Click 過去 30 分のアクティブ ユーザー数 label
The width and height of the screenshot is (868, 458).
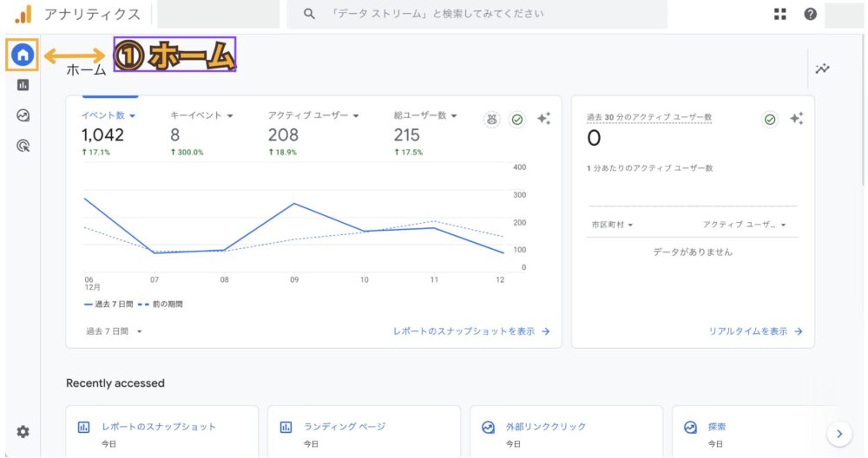pyautogui.click(x=649, y=117)
